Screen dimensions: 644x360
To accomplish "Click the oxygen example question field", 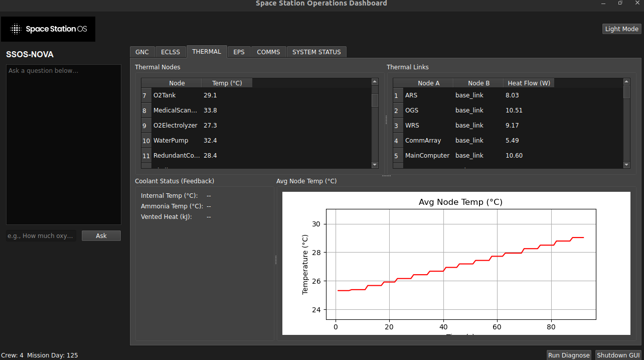I will pos(41,235).
